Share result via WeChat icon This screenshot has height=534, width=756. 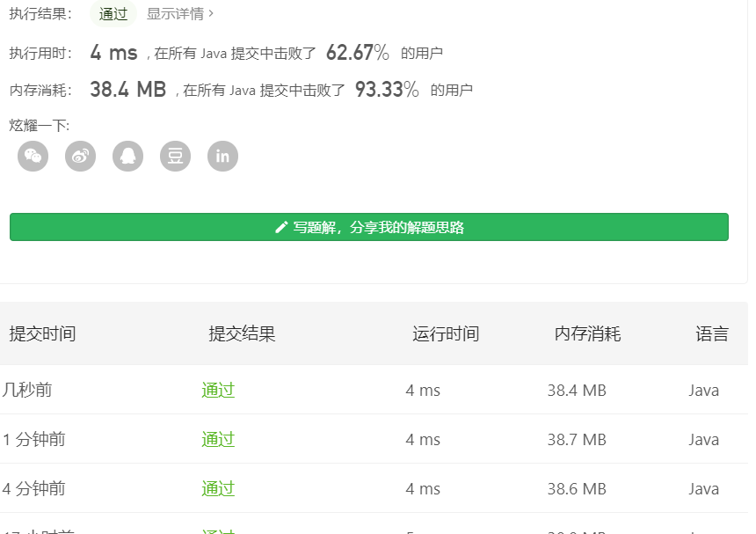(33, 157)
